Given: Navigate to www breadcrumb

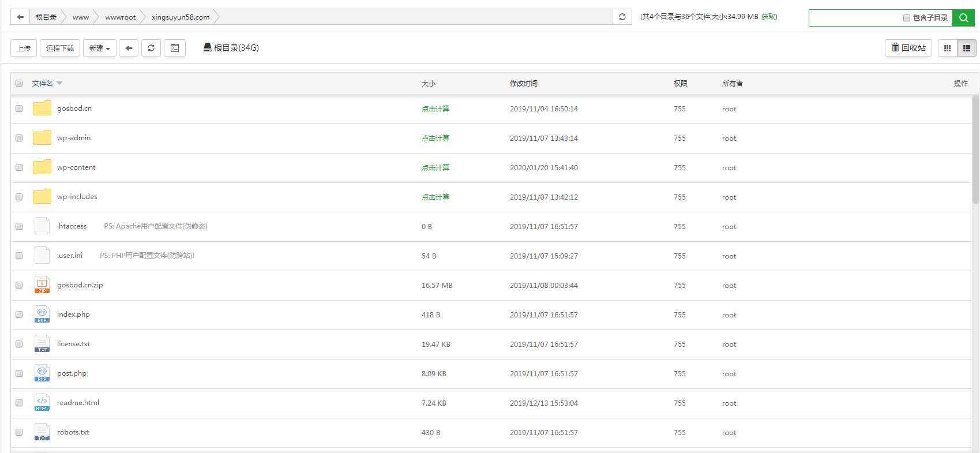Looking at the screenshot, I should [81, 17].
